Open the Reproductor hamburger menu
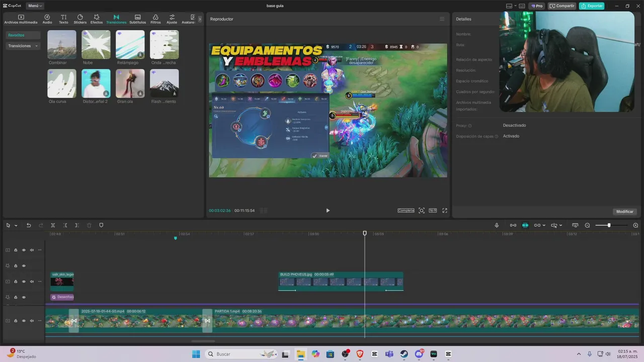Viewport: 644px width, 362px height. pyautogui.click(x=442, y=19)
